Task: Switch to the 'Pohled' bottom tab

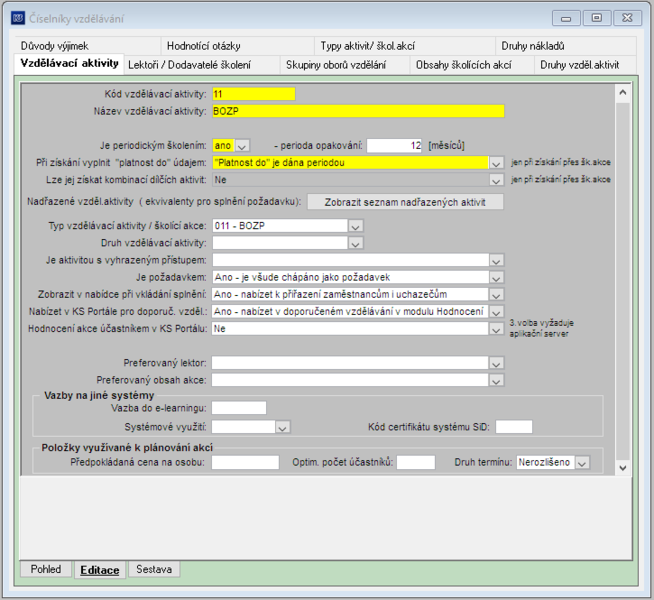Action: 46,569
